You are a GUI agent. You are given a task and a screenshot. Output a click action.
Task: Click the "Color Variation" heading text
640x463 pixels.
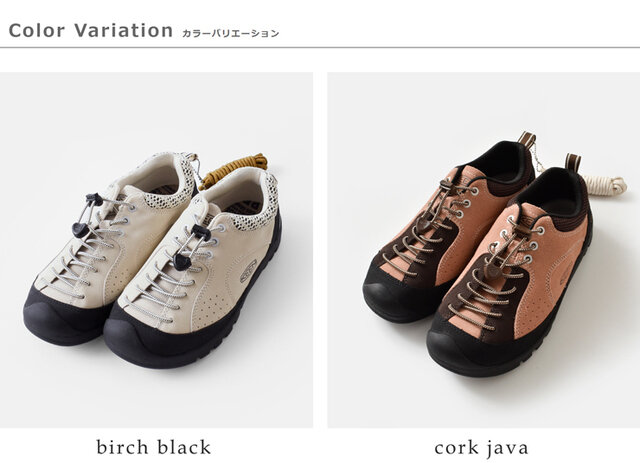pos(91,31)
